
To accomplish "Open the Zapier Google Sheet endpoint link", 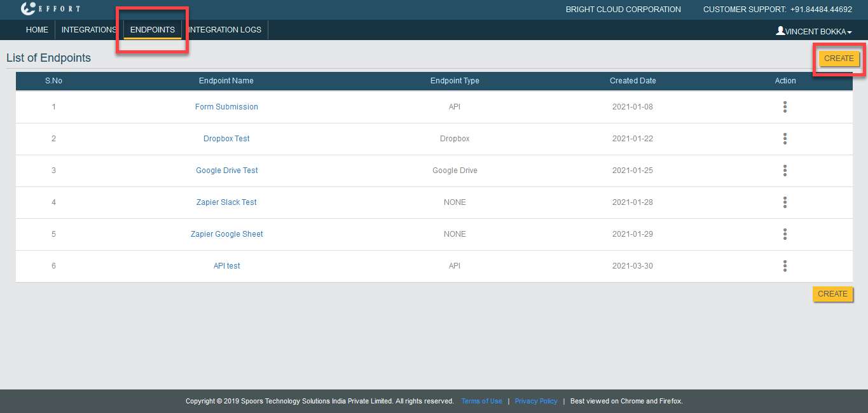I will point(226,234).
